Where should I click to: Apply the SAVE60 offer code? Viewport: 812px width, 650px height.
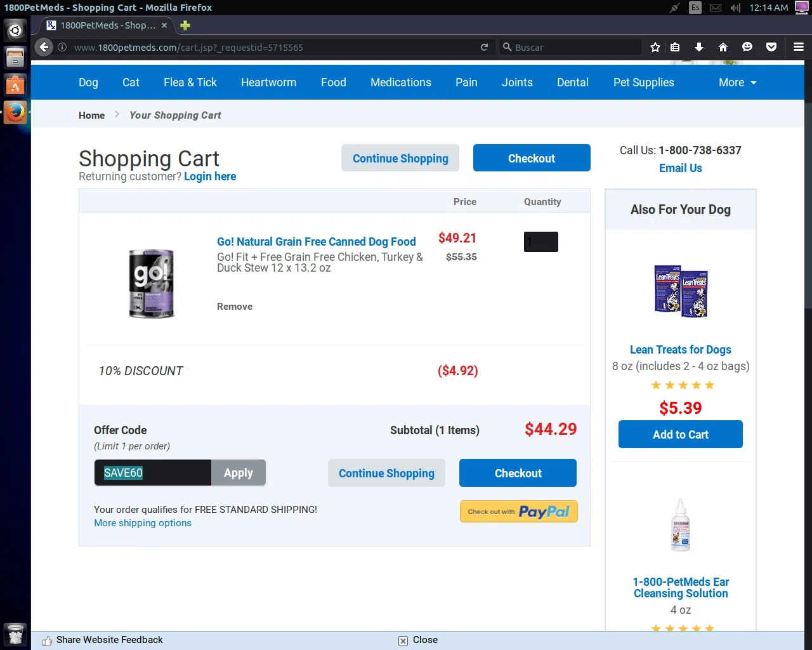pyautogui.click(x=239, y=473)
